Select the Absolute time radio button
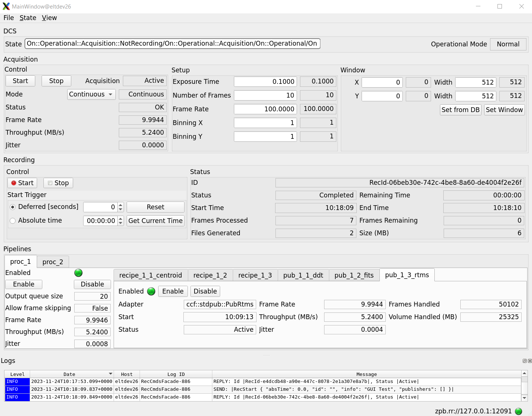The width and height of the screenshot is (532, 416). click(13, 221)
